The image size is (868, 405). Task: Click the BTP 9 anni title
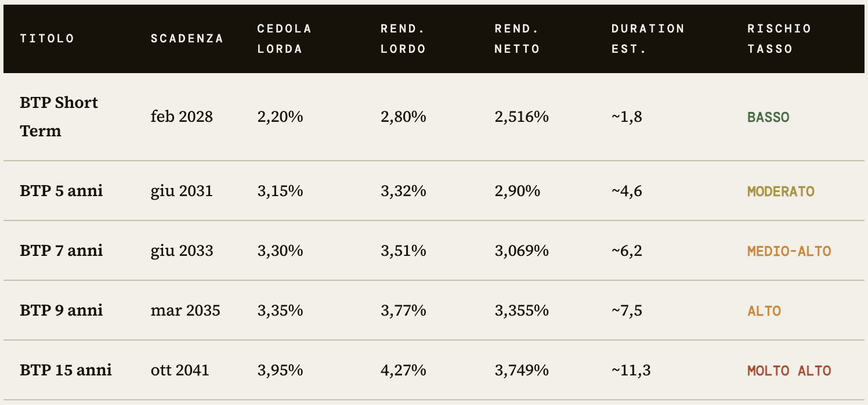click(61, 310)
